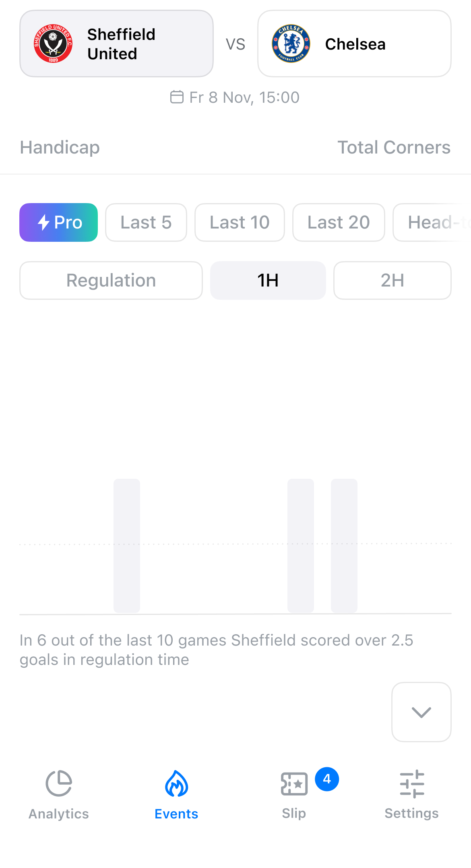Screen dimensions: 471x868
Task: Switch to the 1H period
Action: click(268, 280)
